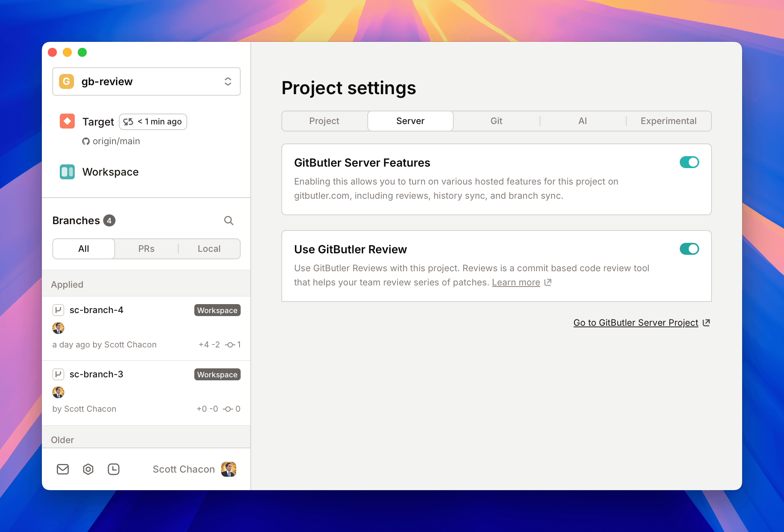Click the Target update status icon

[x=128, y=121]
